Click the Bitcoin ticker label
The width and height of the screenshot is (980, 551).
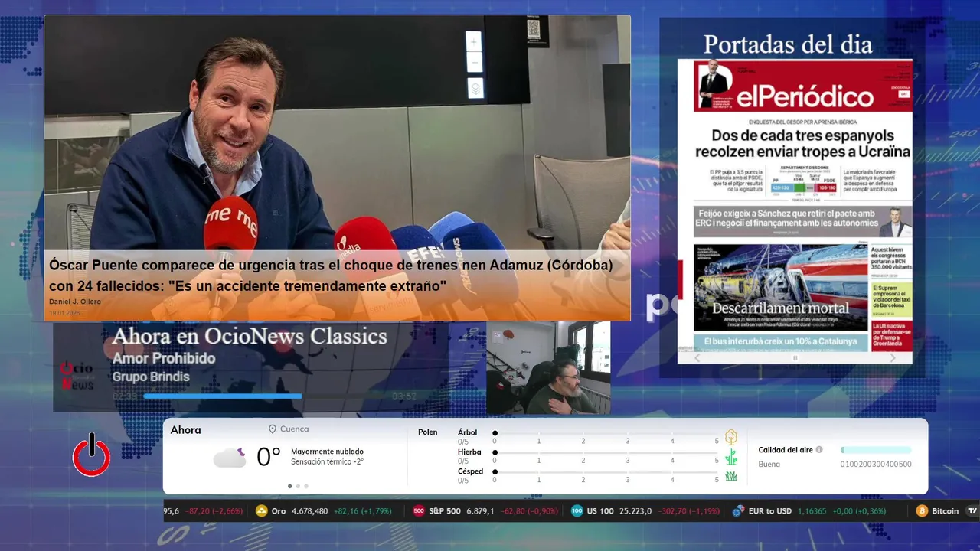(x=945, y=511)
